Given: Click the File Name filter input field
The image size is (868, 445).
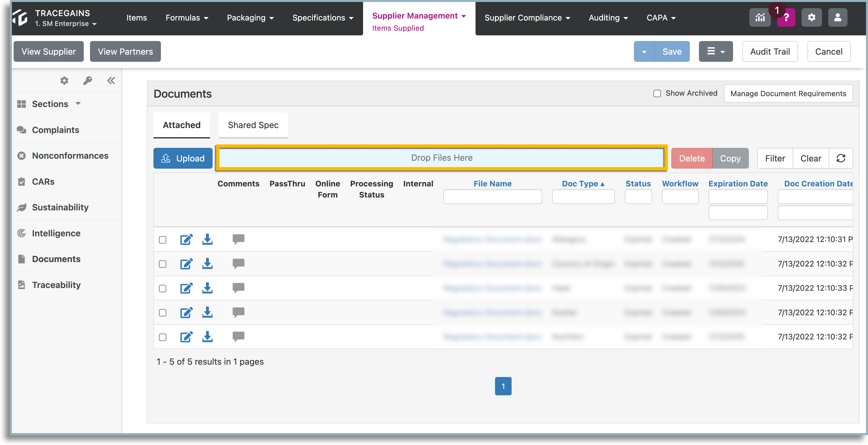Looking at the screenshot, I should pyautogui.click(x=492, y=197).
